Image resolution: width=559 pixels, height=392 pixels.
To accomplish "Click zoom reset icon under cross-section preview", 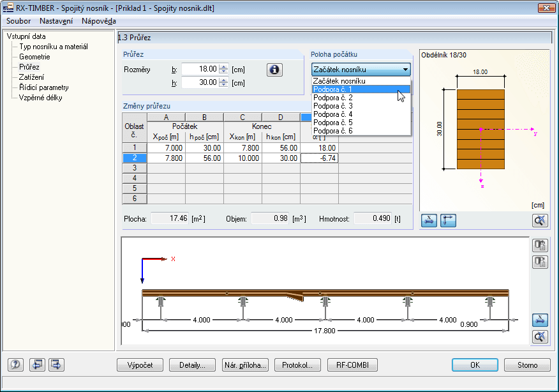I will 540,220.
